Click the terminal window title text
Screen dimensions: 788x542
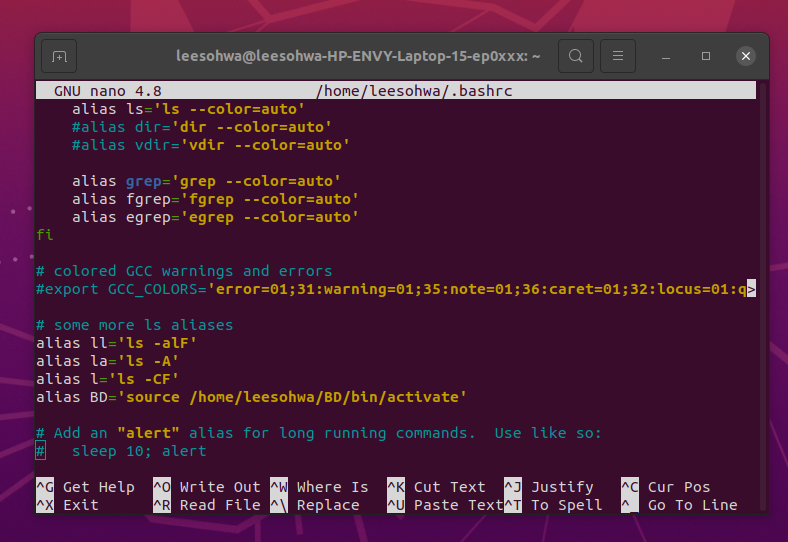[x=358, y=56]
